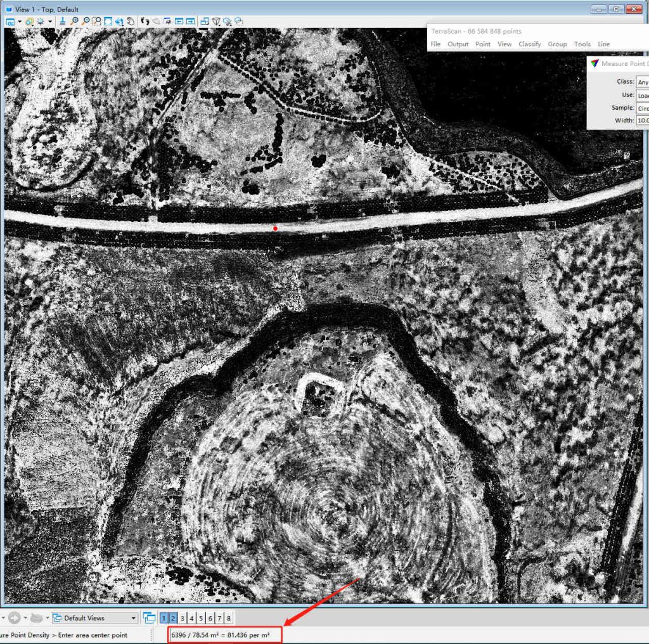Image resolution: width=649 pixels, height=644 pixels.
Task: Open the View Attributes icon
Action: 9,21
